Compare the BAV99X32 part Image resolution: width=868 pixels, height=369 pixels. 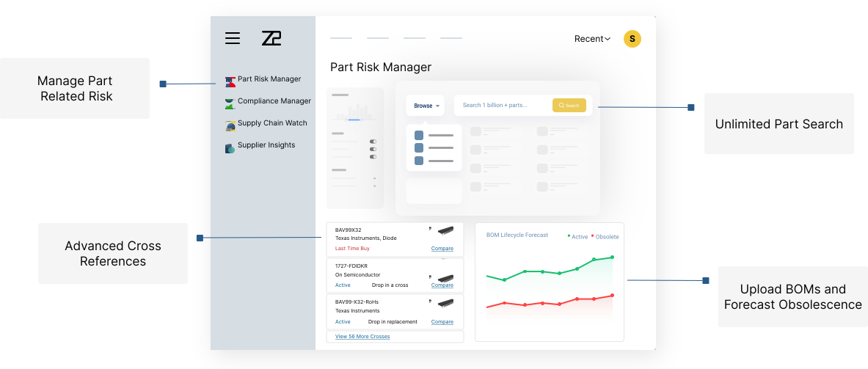pos(442,249)
